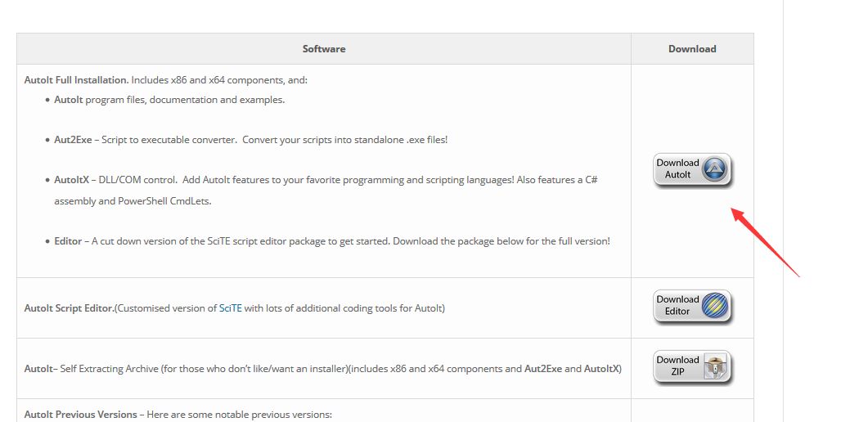Click the red arrow annotation
The image size is (868, 422).
tap(764, 242)
